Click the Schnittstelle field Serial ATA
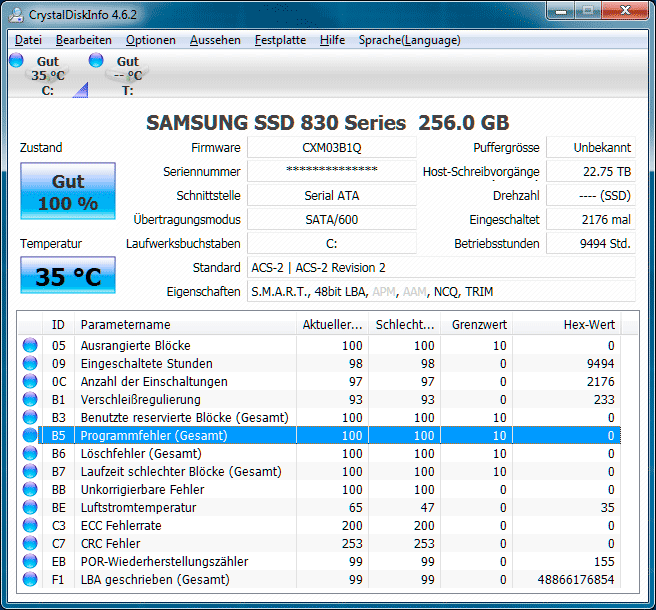 coord(332,195)
